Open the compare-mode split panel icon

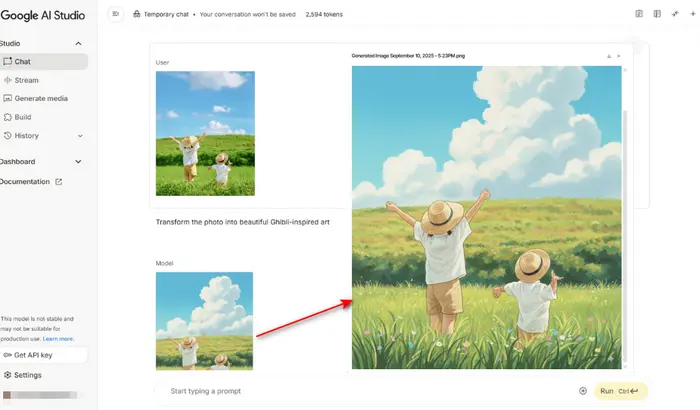point(657,14)
